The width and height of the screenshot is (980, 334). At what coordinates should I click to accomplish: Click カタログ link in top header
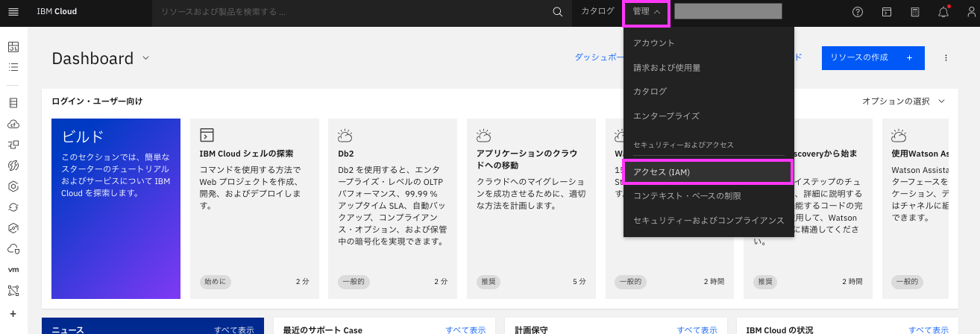(x=597, y=12)
